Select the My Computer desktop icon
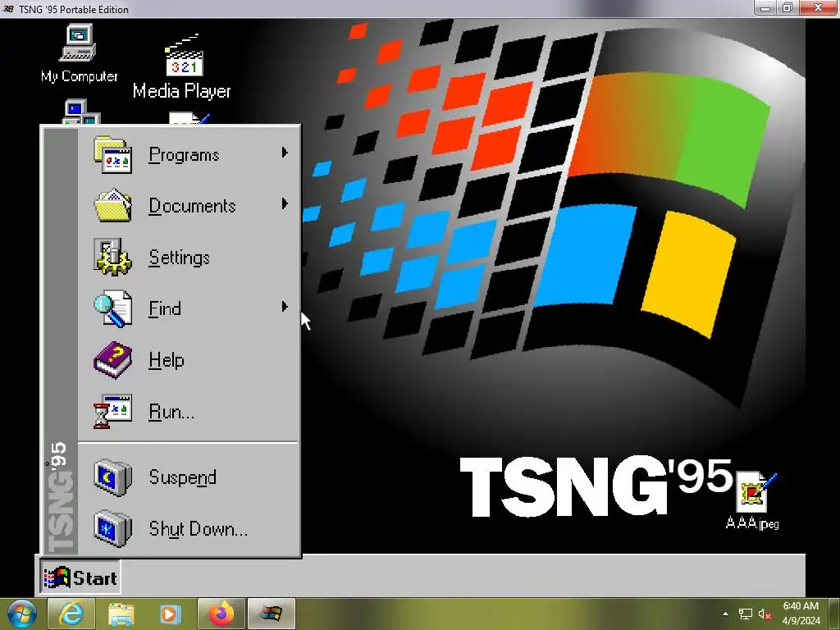The width and height of the screenshot is (840, 630). point(80,53)
